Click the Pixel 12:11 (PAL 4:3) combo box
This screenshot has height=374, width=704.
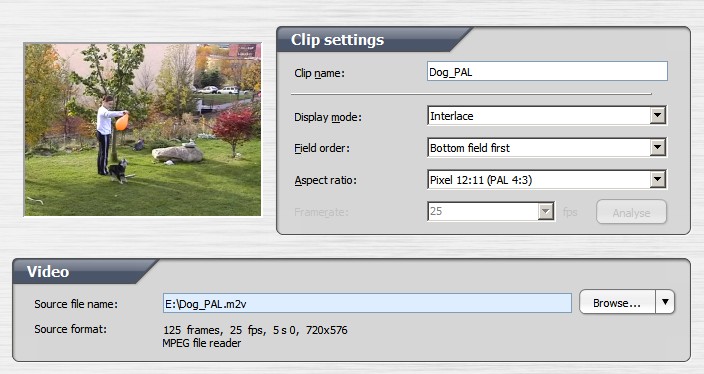(x=547, y=180)
